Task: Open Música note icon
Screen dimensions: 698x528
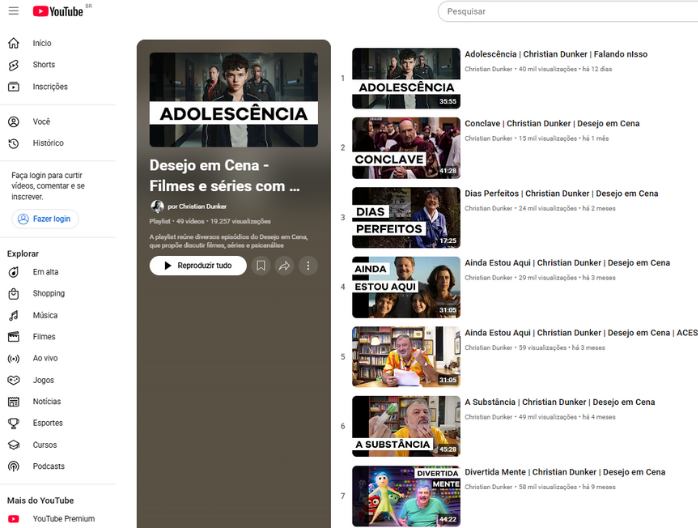Action: [14, 315]
